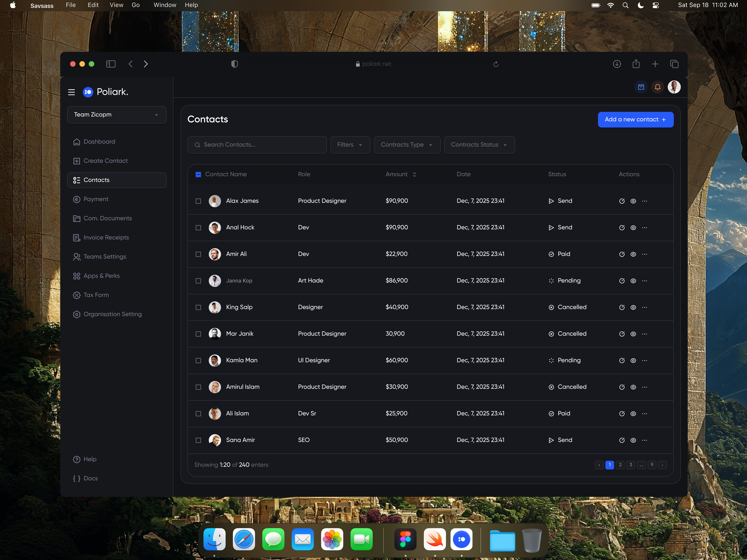Go to page 9 in pagination
747x560 pixels.
click(652, 465)
